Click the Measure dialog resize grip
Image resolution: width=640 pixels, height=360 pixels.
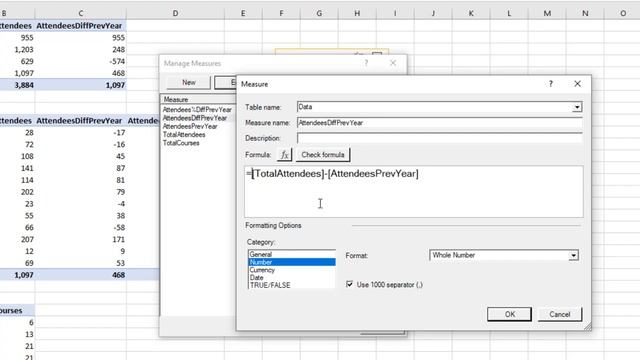[x=588, y=327]
